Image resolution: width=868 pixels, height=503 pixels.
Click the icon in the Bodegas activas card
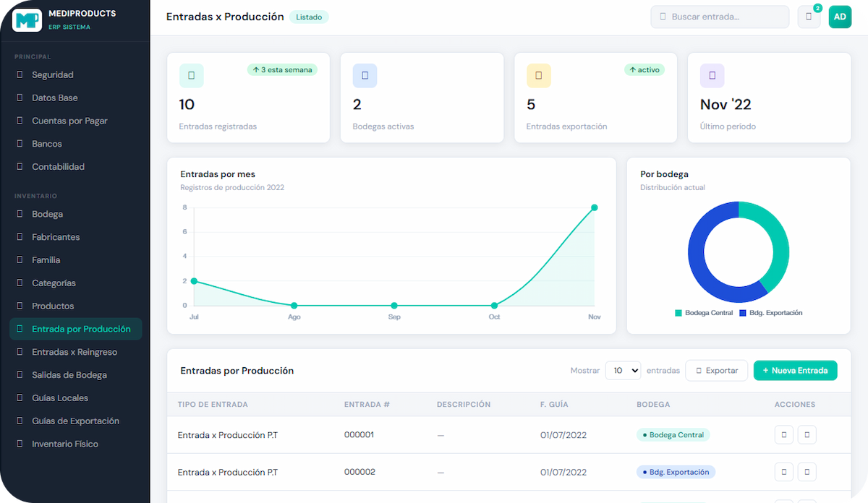(365, 76)
